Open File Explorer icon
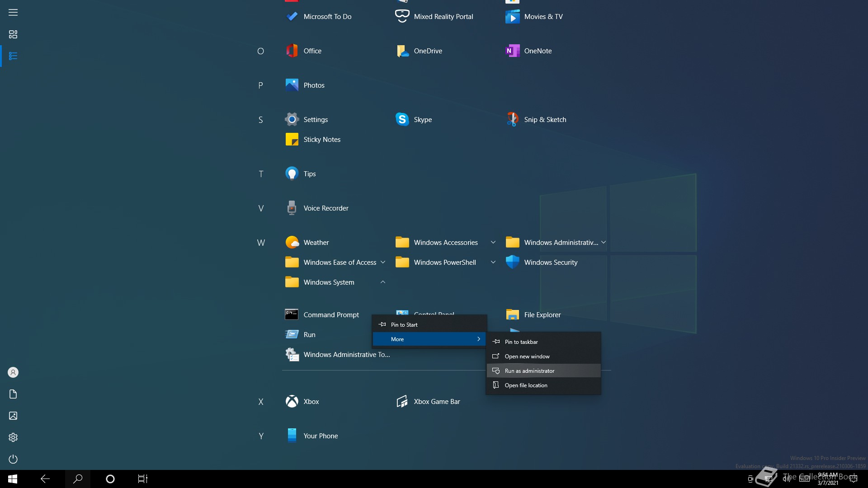The width and height of the screenshot is (868, 488). pos(513,315)
